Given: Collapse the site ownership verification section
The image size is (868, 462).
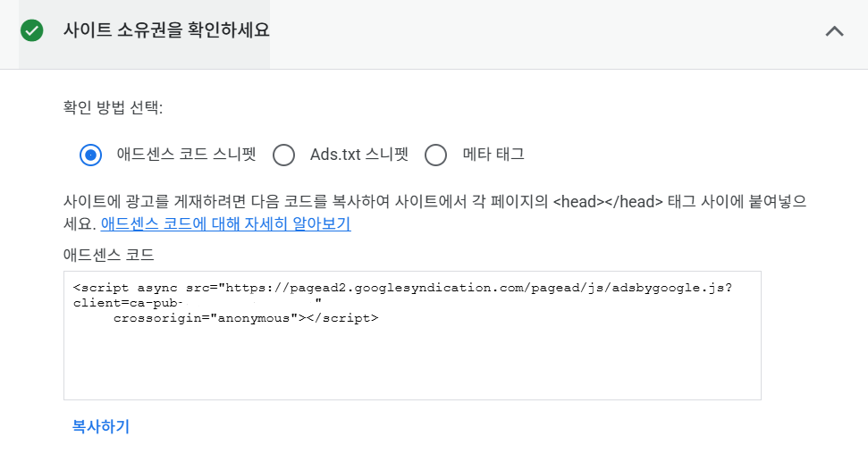Looking at the screenshot, I should (x=834, y=30).
